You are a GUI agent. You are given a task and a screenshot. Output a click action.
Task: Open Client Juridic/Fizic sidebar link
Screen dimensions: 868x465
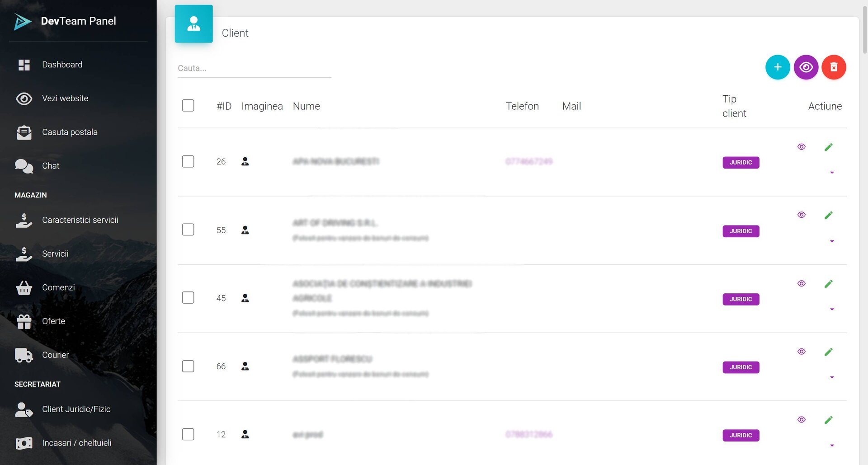coord(76,409)
